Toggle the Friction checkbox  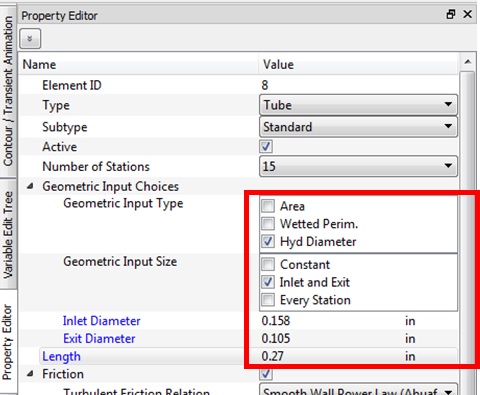click(266, 374)
